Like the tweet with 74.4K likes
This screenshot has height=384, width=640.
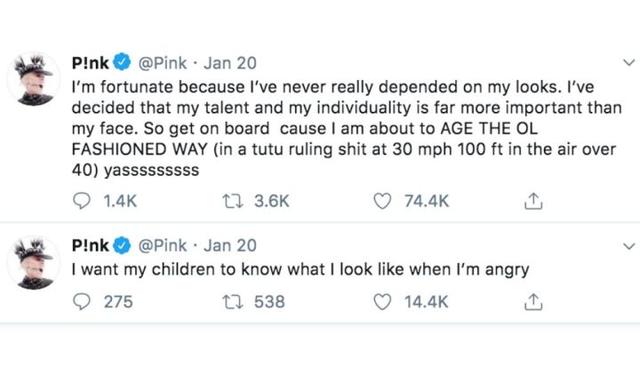coord(382,201)
